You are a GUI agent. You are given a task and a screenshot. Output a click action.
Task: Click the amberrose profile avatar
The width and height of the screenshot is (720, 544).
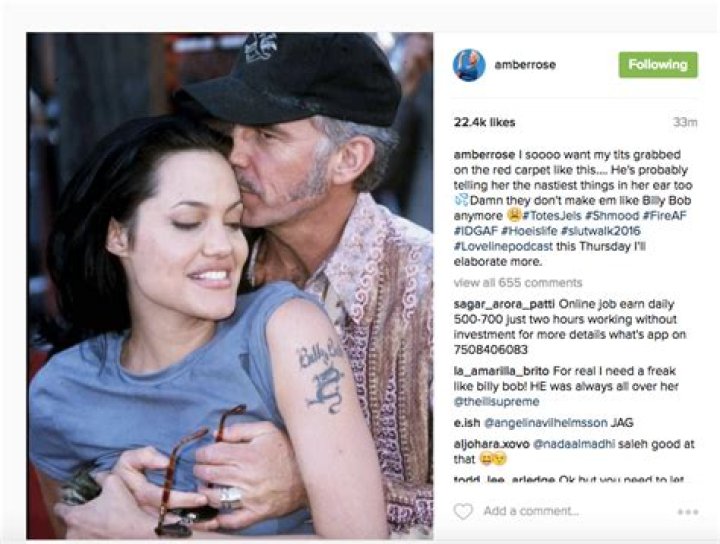469,65
